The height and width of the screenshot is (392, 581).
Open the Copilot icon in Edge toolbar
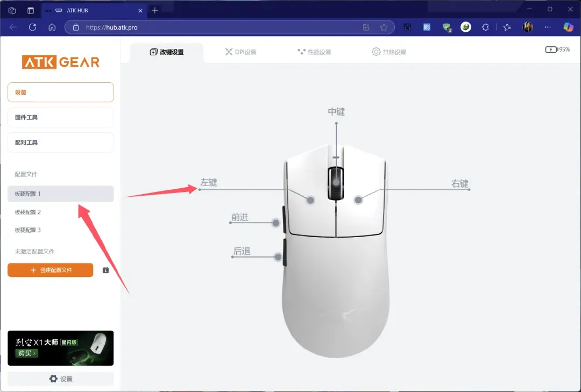(x=568, y=27)
